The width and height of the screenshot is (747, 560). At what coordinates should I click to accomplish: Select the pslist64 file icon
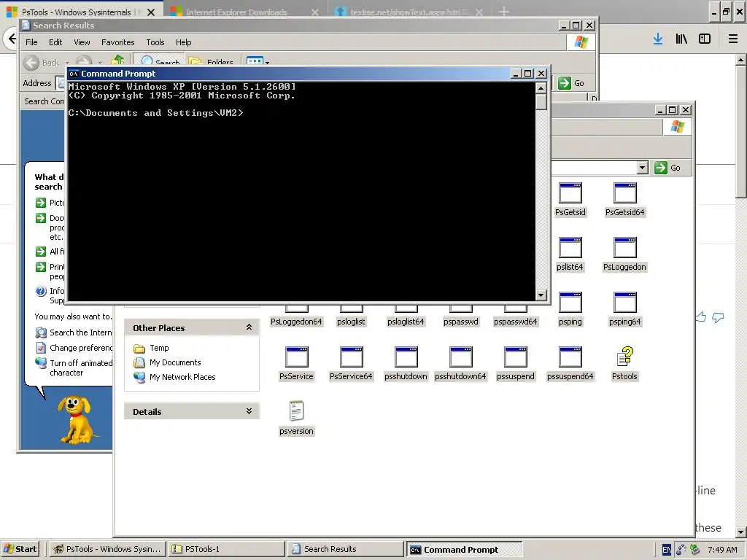[x=570, y=248]
